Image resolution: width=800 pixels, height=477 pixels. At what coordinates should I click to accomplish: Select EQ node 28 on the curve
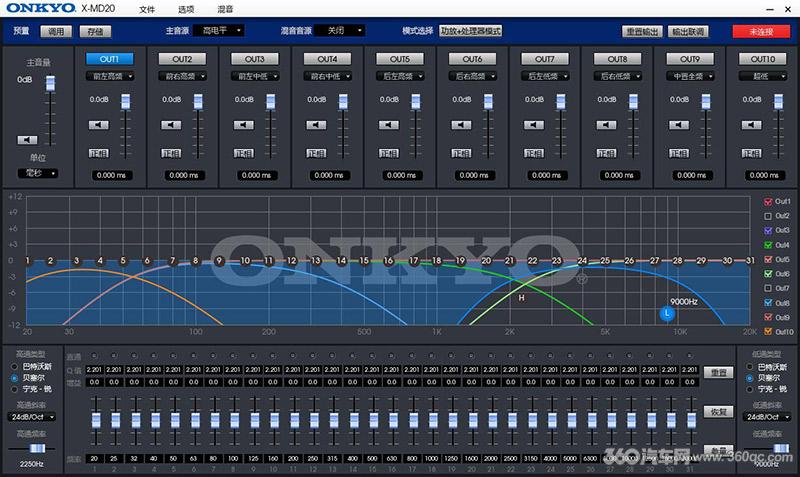click(x=677, y=261)
